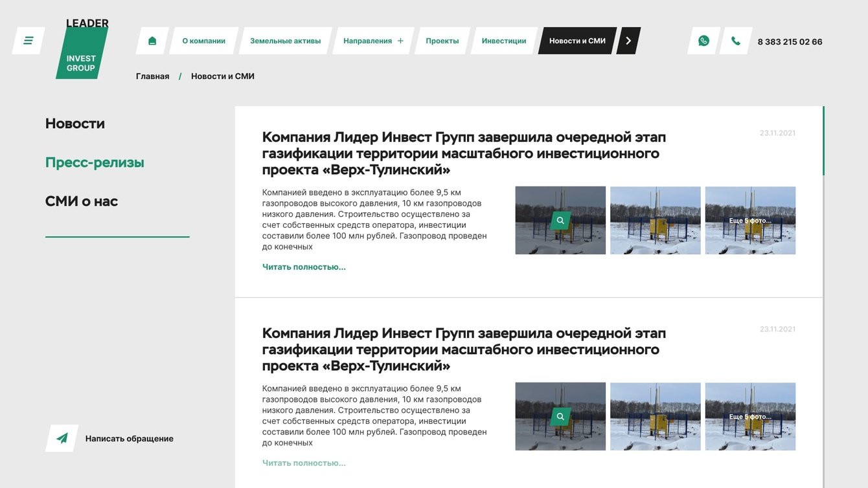This screenshot has height=488, width=868.
Task: Open the Инвестиции menu item
Action: point(504,41)
